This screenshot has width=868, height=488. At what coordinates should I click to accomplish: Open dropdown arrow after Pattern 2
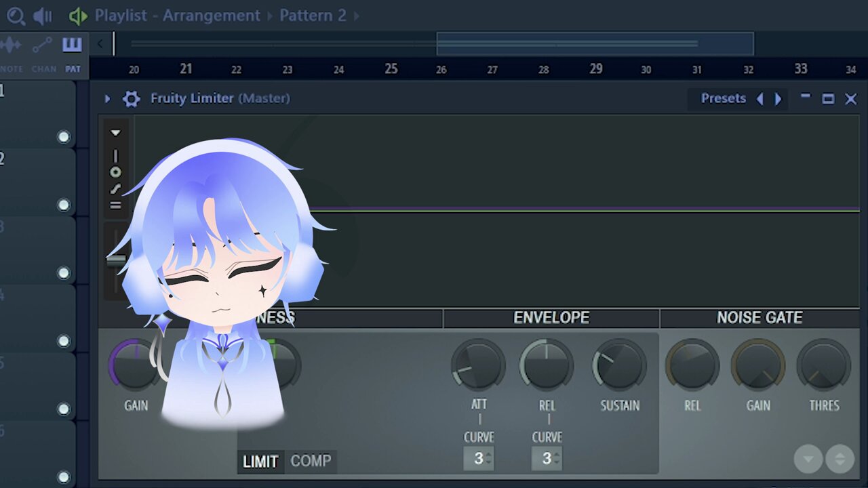tap(357, 16)
